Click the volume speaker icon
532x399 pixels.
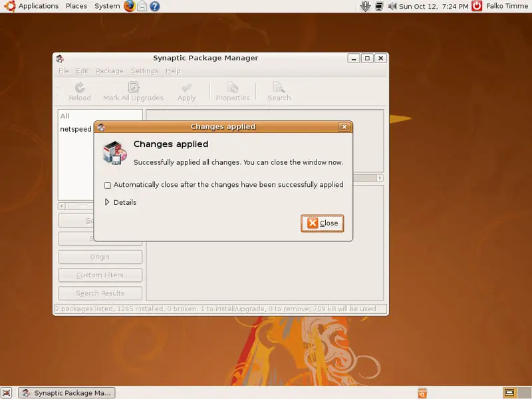tap(392, 6)
